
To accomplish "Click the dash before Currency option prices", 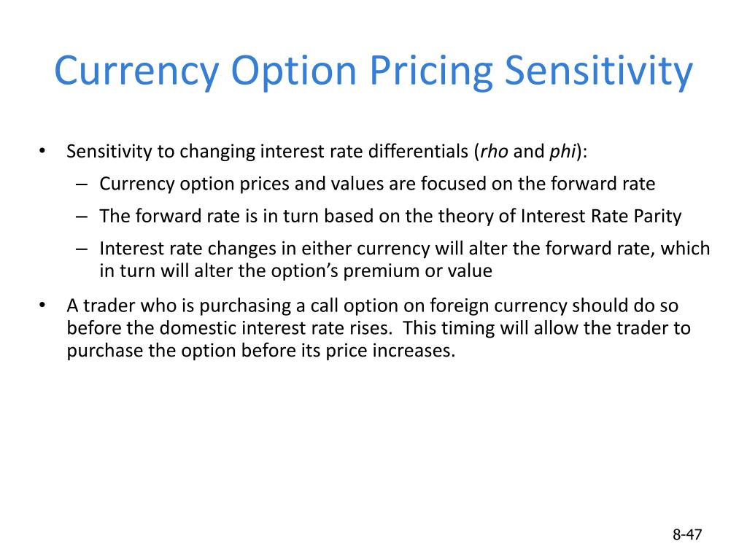I will click(x=82, y=184).
